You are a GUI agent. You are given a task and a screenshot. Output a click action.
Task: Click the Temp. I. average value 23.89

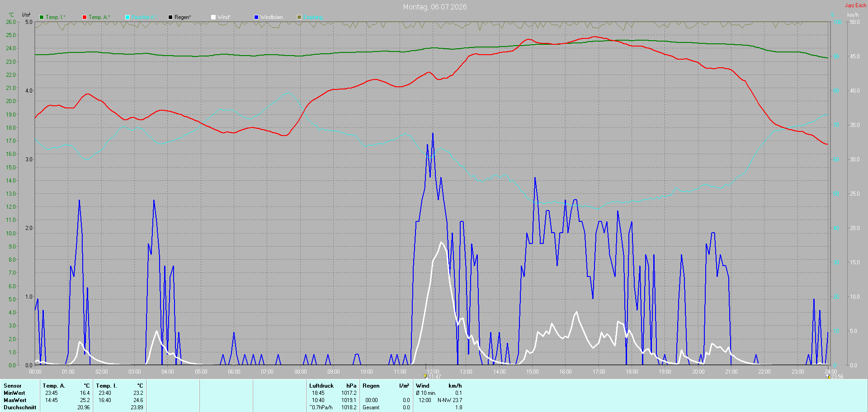point(137,407)
